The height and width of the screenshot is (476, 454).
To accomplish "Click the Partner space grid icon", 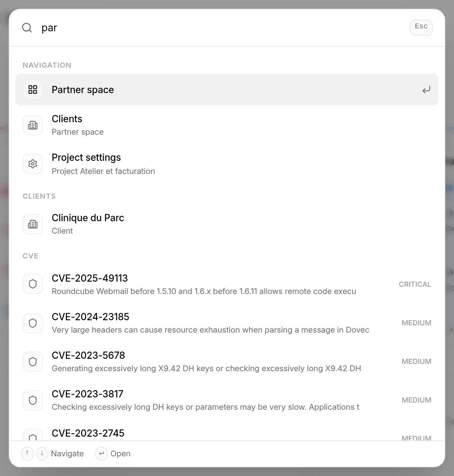I will click(33, 90).
